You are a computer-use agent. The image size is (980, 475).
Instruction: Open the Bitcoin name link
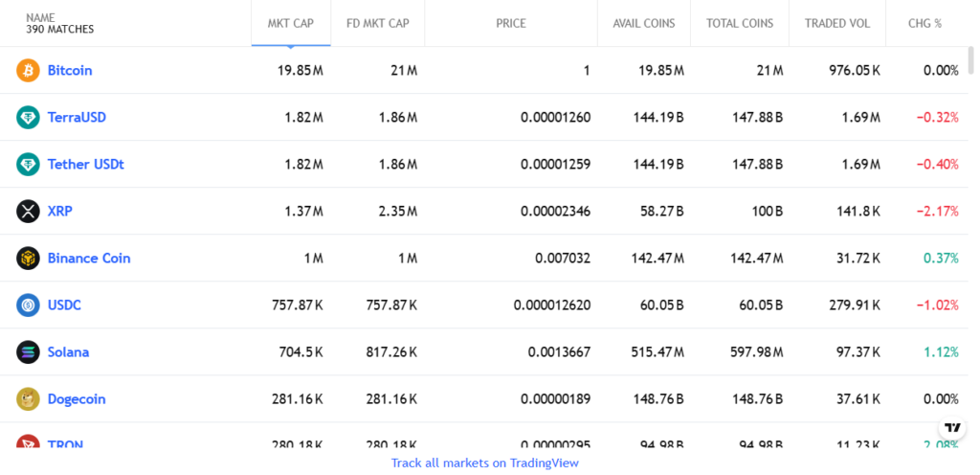tap(70, 70)
